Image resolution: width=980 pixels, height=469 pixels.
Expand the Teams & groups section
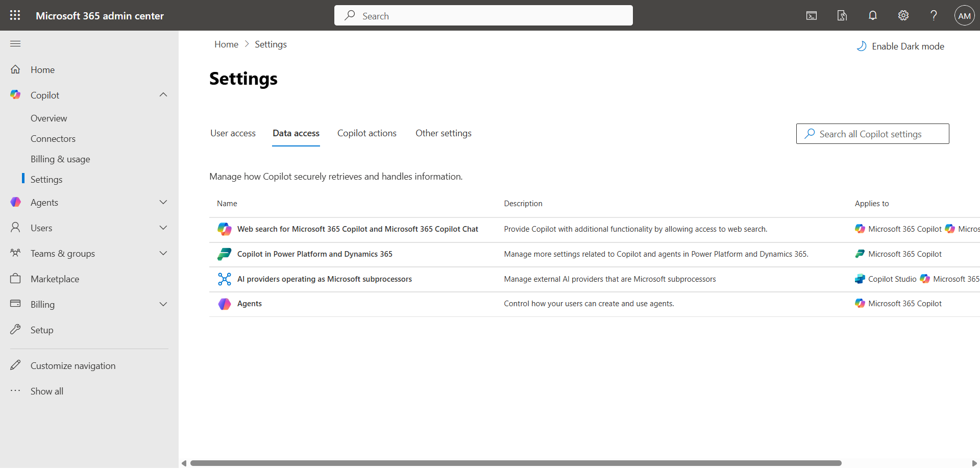[163, 254]
